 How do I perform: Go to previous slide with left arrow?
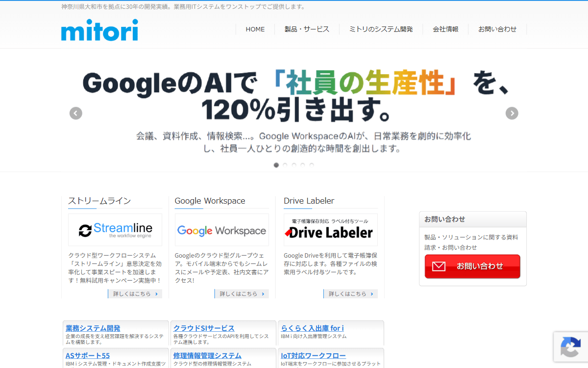click(x=75, y=113)
